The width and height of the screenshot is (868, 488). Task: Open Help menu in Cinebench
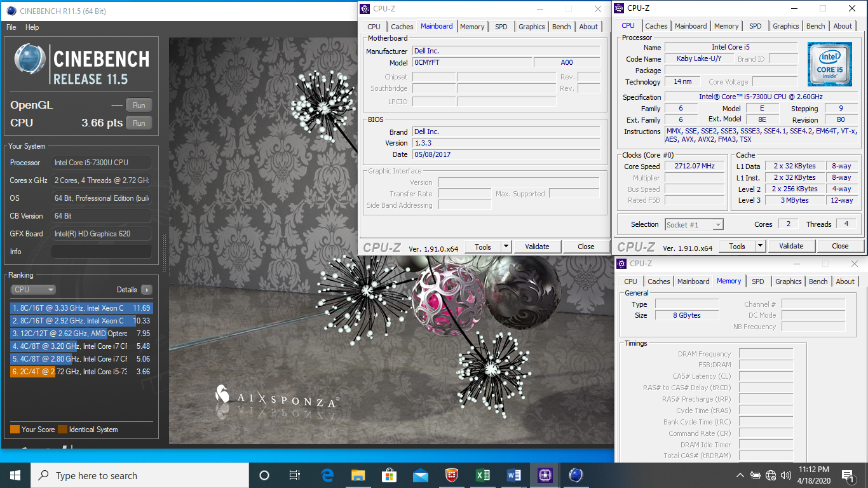32,27
